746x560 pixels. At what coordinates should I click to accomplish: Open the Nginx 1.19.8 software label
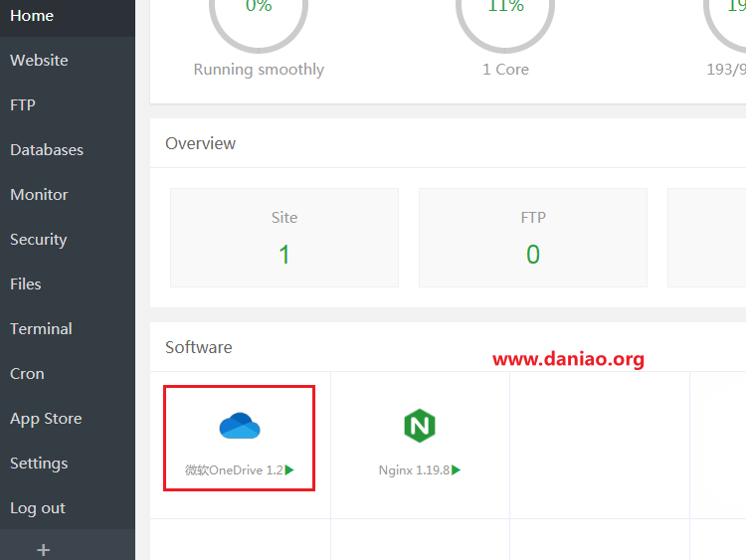(414, 470)
